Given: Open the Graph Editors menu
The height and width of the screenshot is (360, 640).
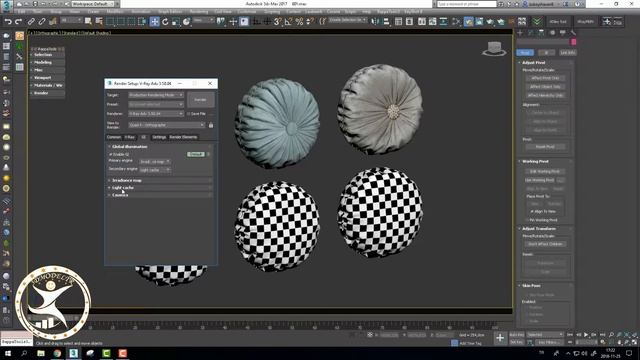Looking at the screenshot, I should click(x=170, y=12).
